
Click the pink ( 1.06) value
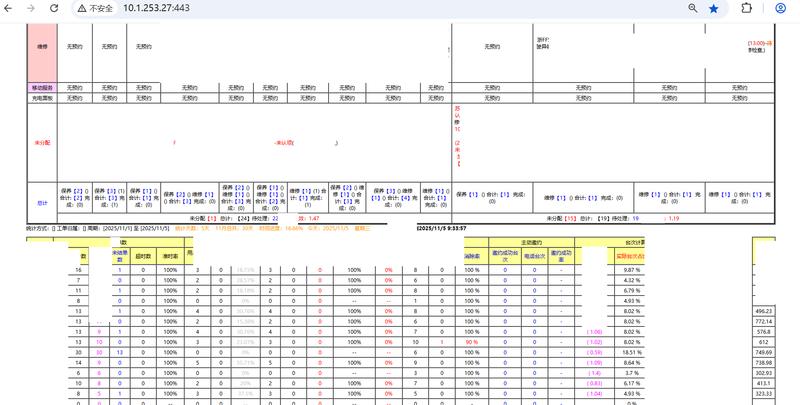click(594, 332)
